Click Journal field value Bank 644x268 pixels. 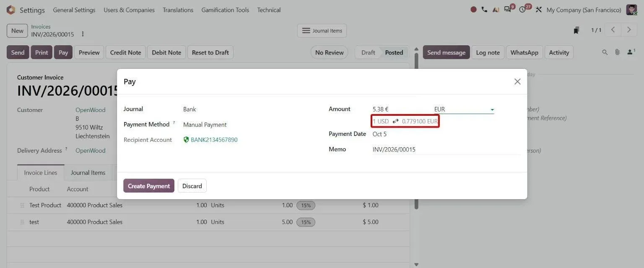(x=190, y=109)
